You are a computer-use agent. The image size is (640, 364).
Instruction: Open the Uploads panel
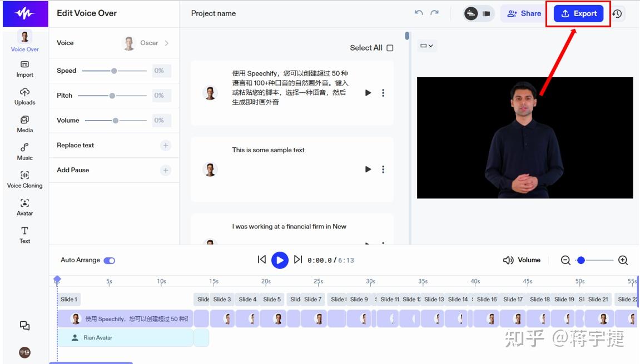pyautogui.click(x=24, y=94)
